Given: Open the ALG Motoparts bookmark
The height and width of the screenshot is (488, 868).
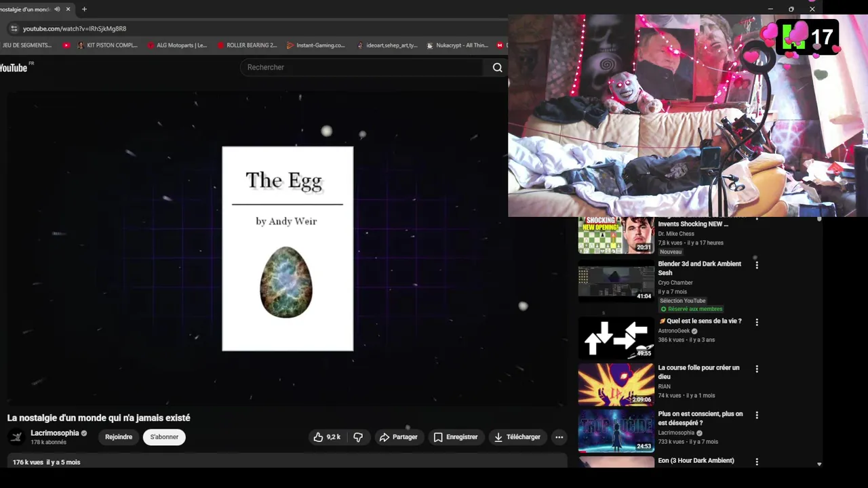Looking at the screenshot, I should (178, 45).
